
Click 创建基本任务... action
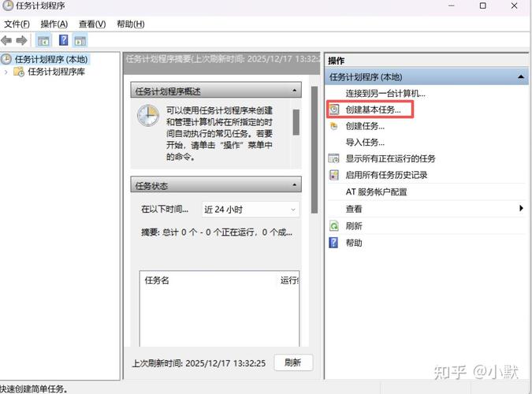[x=373, y=110]
